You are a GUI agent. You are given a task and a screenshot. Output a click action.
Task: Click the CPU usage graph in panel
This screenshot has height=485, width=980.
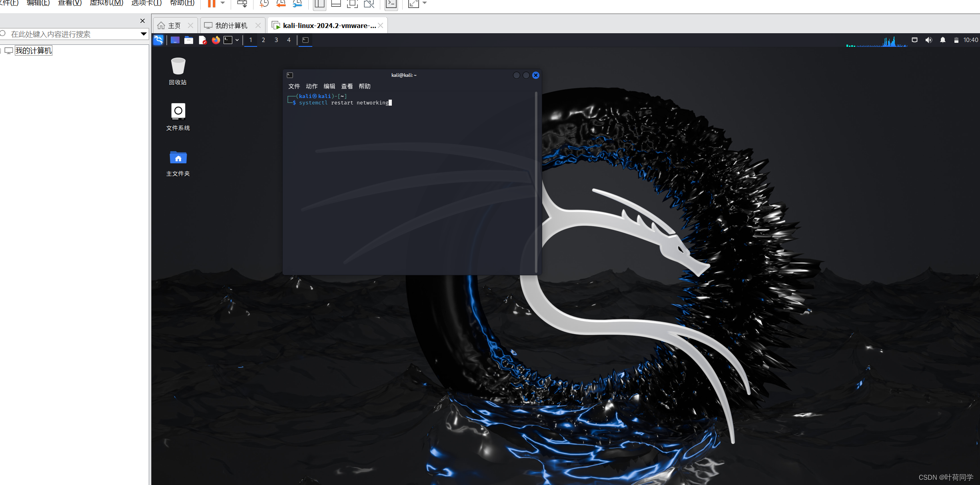[876, 41]
